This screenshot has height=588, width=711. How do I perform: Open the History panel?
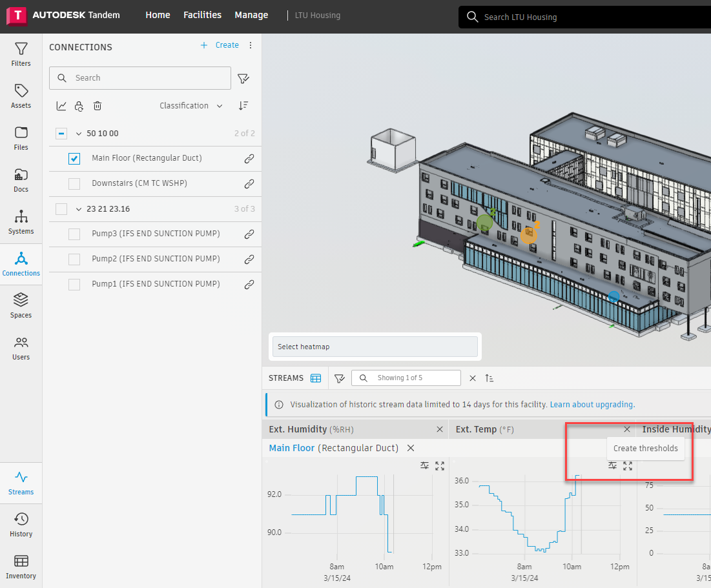pyautogui.click(x=21, y=525)
